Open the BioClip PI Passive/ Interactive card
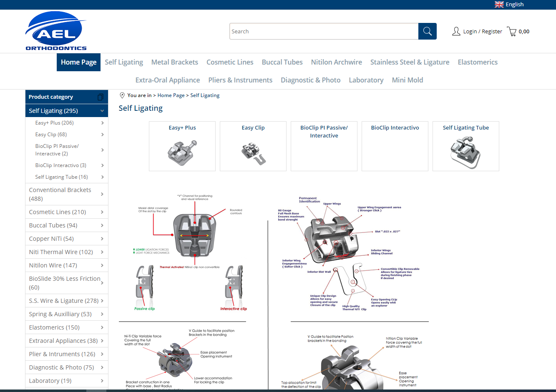This screenshot has width=556, height=392. point(324,146)
